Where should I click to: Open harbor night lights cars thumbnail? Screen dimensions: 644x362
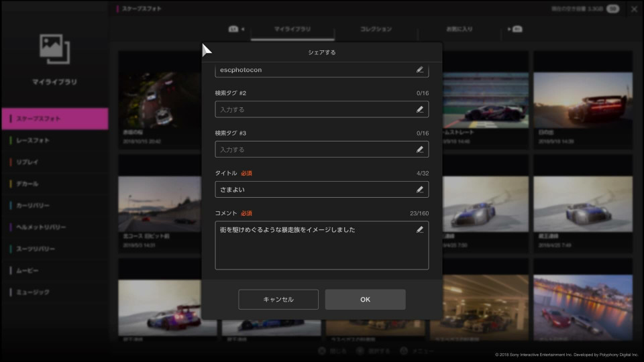583,308
